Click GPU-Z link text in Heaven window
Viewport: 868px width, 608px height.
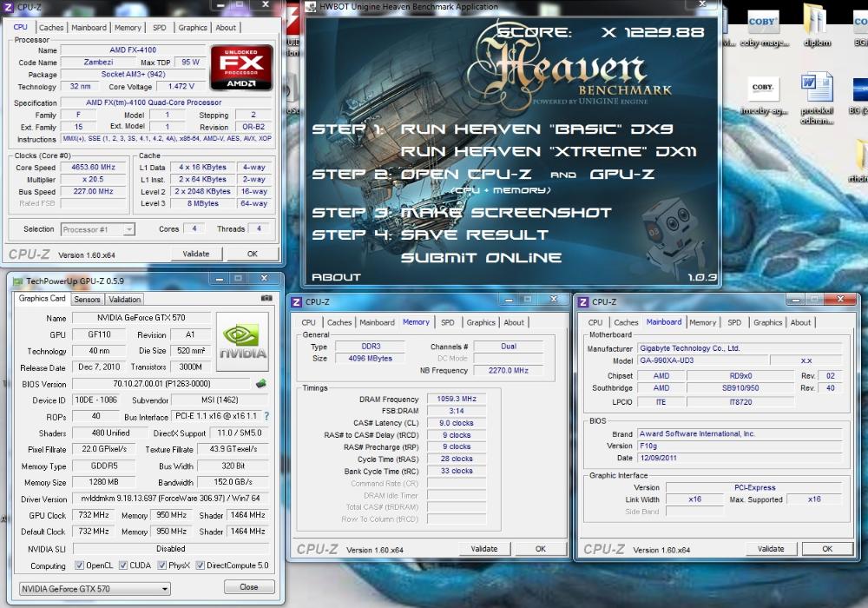click(x=622, y=175)
